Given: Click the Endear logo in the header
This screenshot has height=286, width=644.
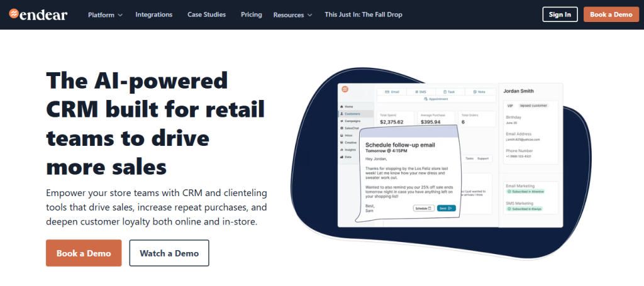Looking at the screenshot, I should tap(39, 14).
